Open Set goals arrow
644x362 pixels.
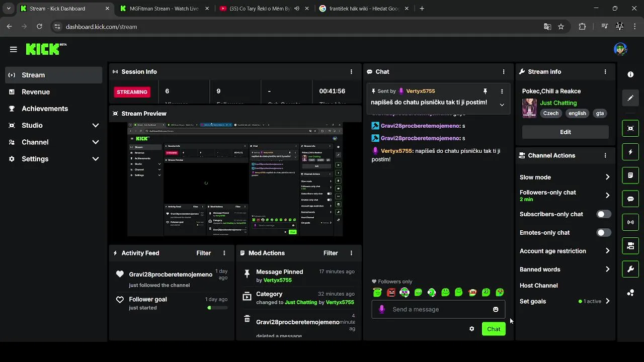click(x=607, y=302)
